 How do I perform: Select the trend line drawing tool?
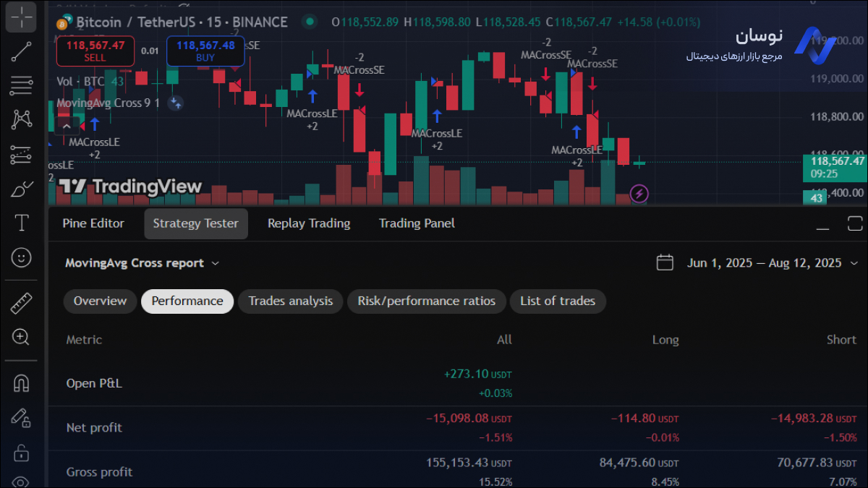pos(22,51)
